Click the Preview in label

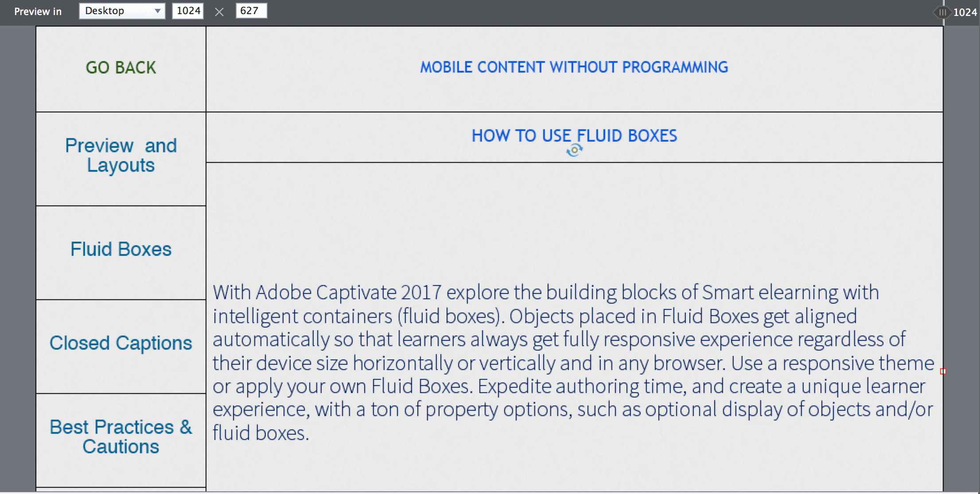click(38, 12)
